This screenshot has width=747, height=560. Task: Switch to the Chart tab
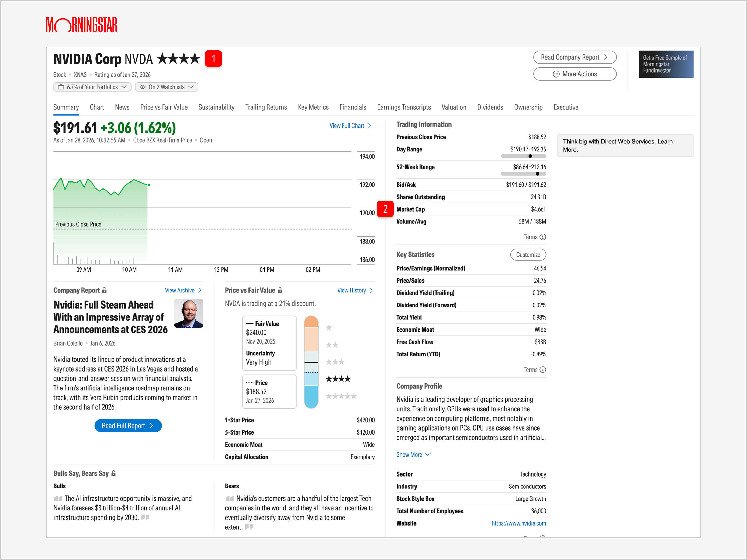tap(97, 107)
